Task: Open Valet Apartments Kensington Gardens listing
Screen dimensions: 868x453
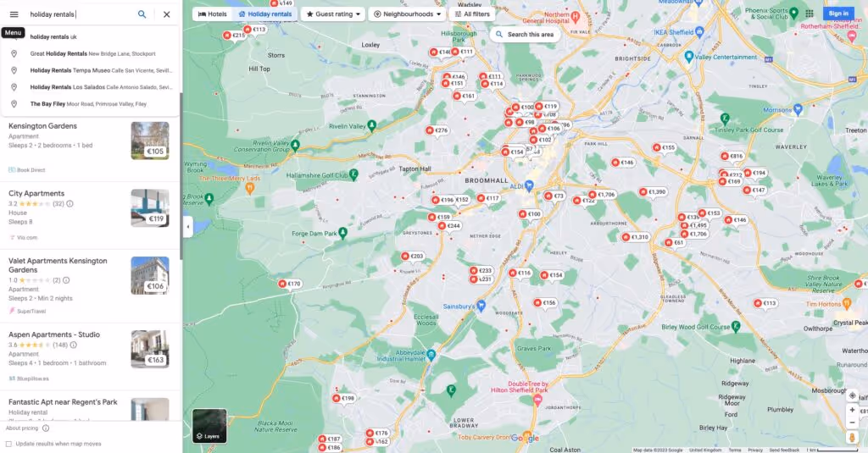Action: coord(58,266)
